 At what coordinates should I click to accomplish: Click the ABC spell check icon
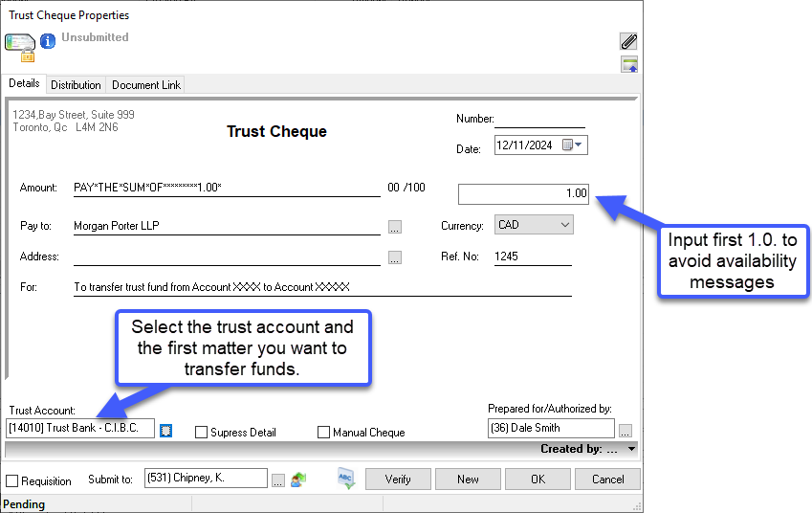click(346, 478)
